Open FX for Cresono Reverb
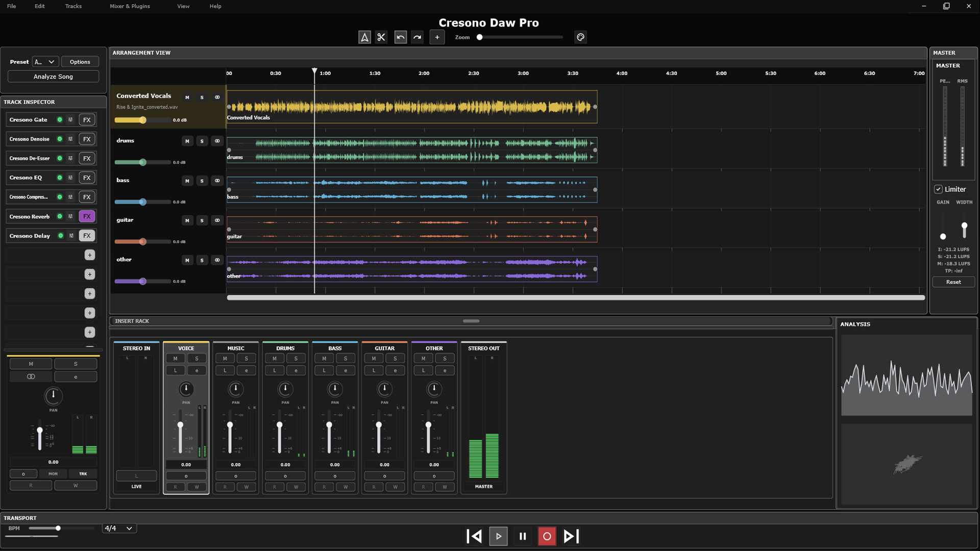Screen dimensions: 980x551 pos(87,216)
